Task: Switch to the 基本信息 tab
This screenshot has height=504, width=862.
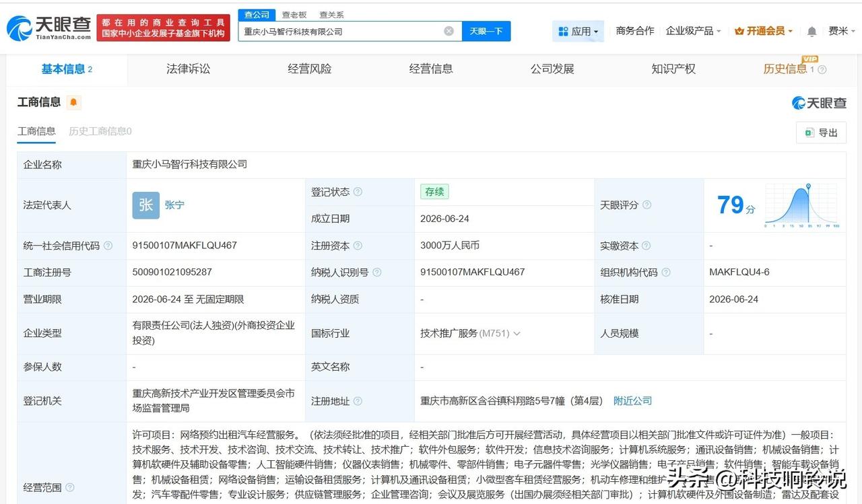Action: 67,69
